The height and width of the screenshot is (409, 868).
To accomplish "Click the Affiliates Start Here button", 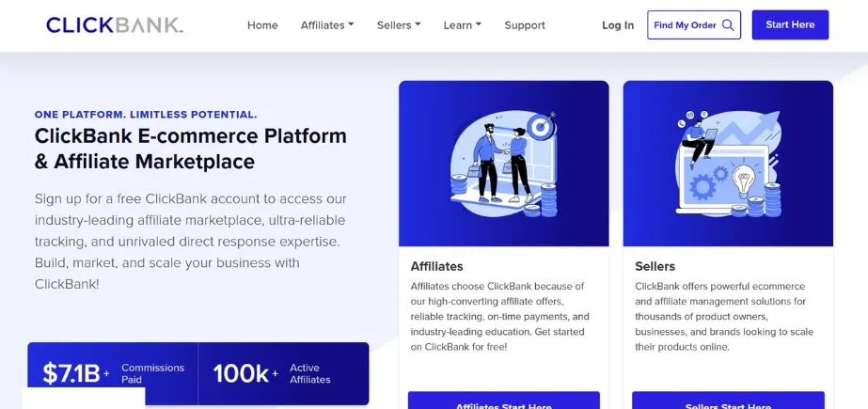I will [503, 401].
